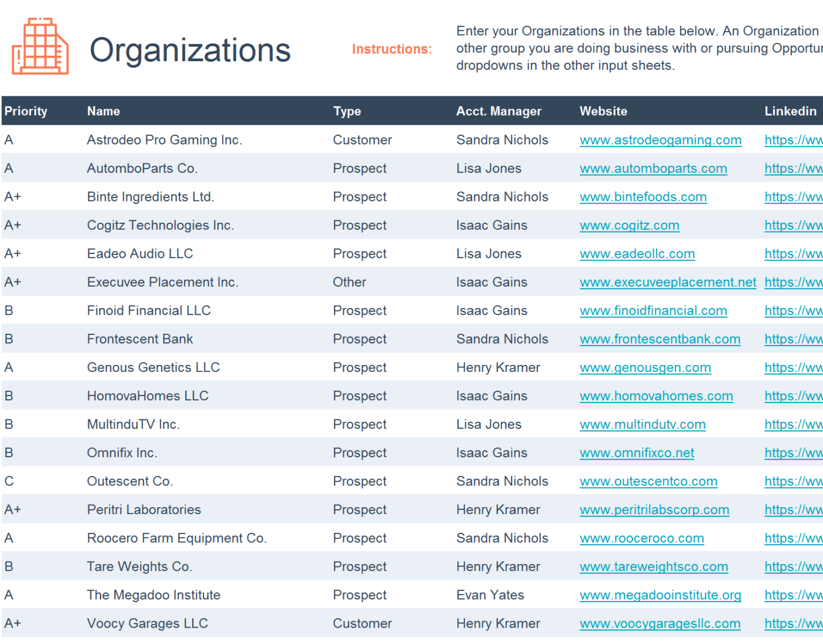Select the Acct. Manager column header

click(x=499, y=111)
